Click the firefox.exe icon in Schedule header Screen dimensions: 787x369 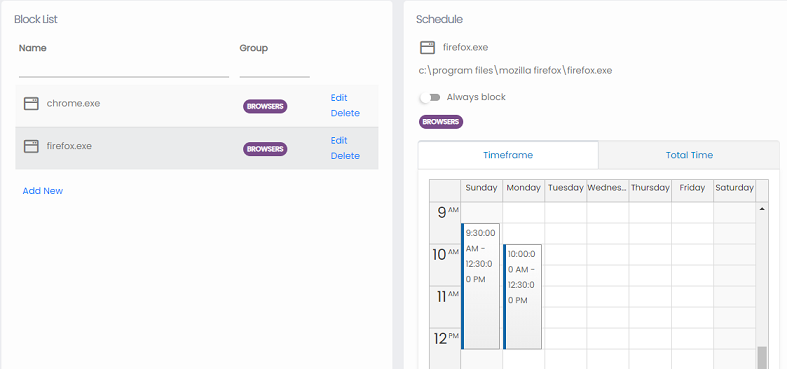(428, 48)
